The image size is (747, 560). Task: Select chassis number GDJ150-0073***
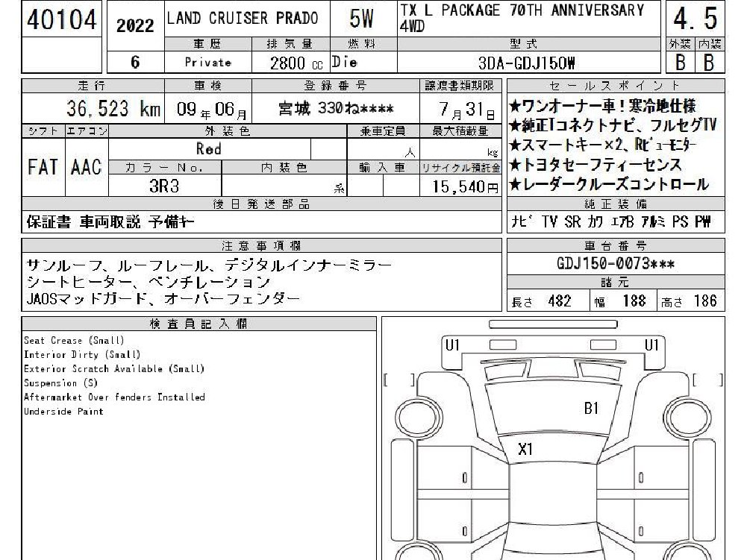click(x=616, y=263)
